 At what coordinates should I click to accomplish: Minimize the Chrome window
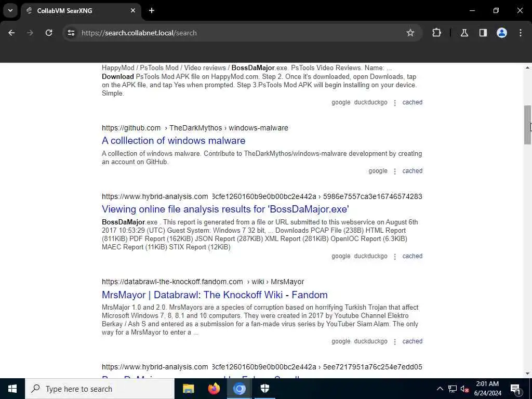(472, 10)
